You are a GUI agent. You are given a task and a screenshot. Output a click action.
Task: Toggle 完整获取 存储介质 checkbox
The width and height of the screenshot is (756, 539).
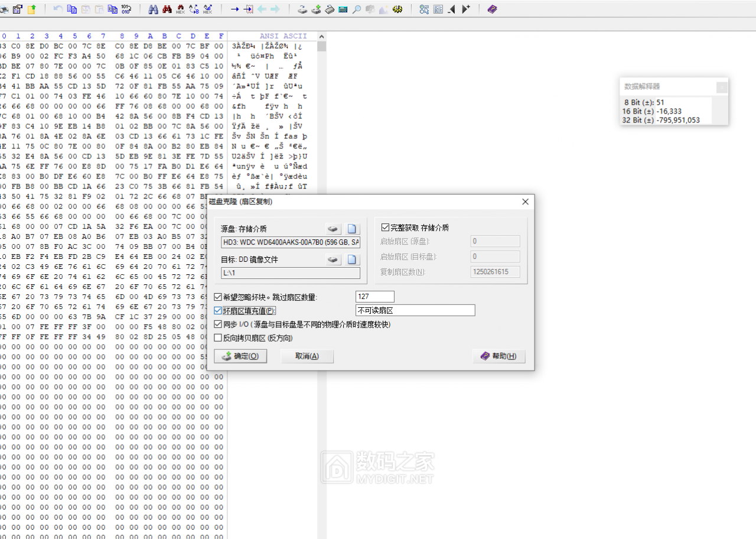(385, 227)
